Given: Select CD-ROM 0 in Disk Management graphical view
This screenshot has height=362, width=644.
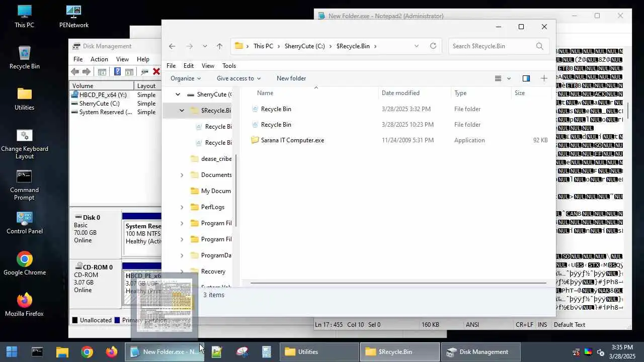Looking at the screenshot, I should [x=95, y=283].
